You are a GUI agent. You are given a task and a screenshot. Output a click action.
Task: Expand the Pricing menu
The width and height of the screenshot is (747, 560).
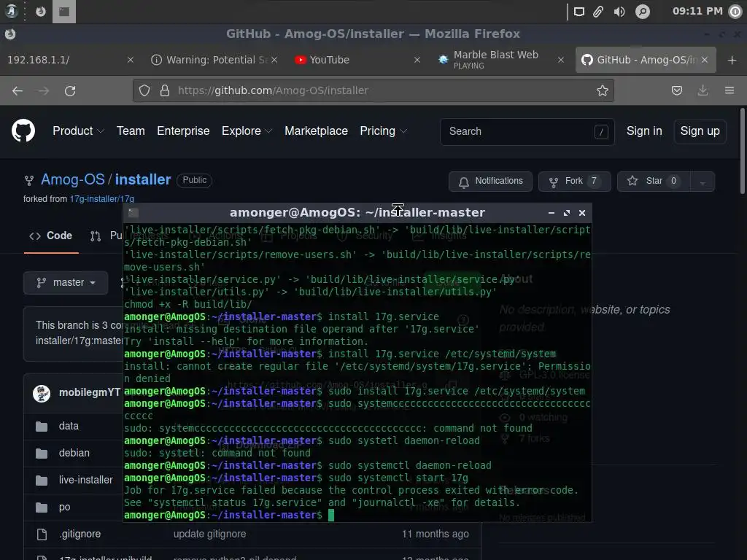click(x=383, y=131)
